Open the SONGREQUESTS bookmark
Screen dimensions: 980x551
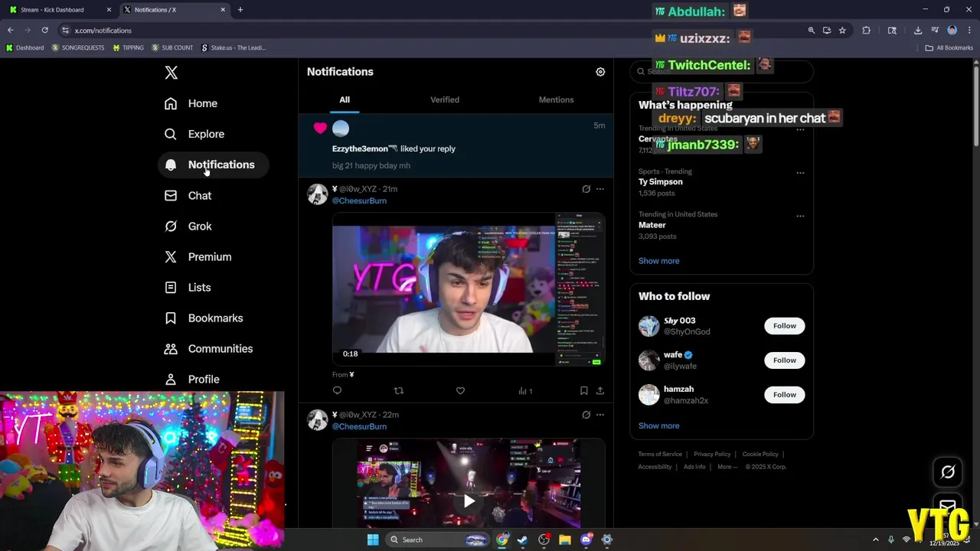click(78, 47)
